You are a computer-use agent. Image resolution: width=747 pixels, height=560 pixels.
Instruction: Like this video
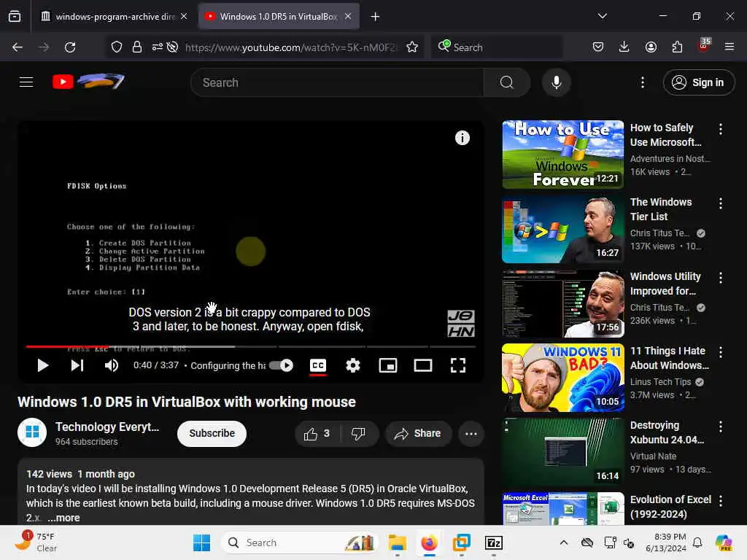317,434
